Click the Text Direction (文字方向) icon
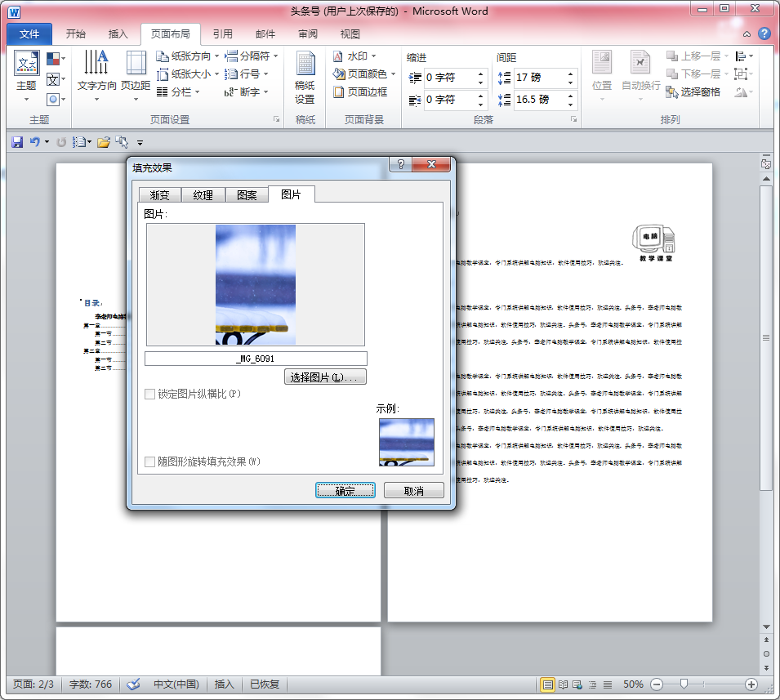Image resolution: width=780 pixels, height=700 pixels. click(x=96, y=72)
